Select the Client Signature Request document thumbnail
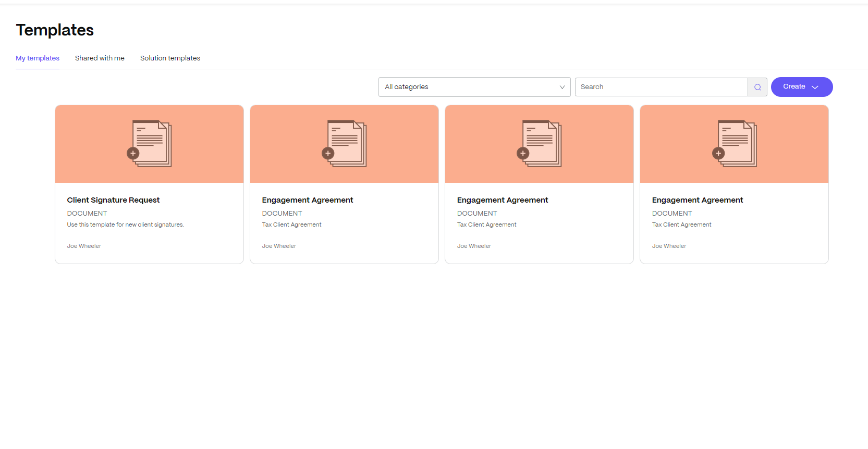The width and height of the screenshot is (868, 449). pyautogui.click(x=149, y=144)
